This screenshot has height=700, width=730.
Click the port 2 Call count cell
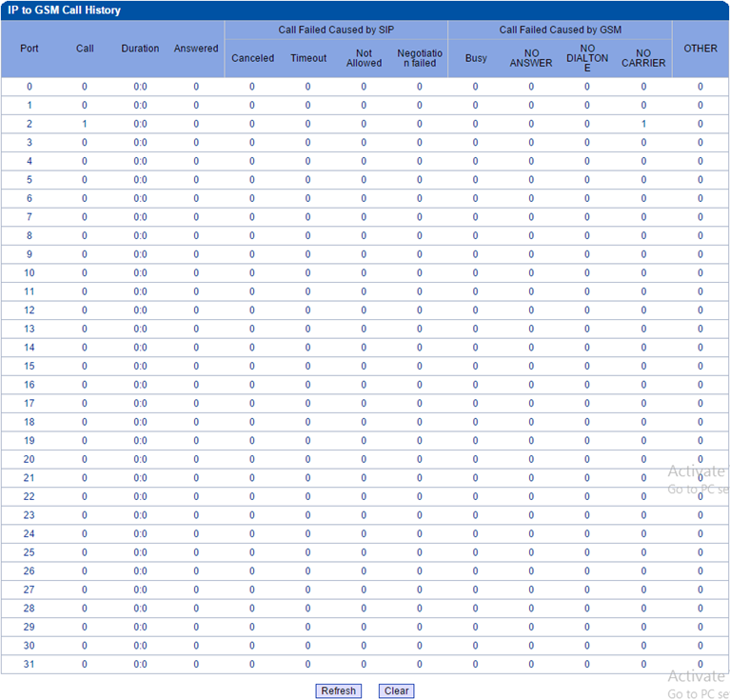pos(85,124)
